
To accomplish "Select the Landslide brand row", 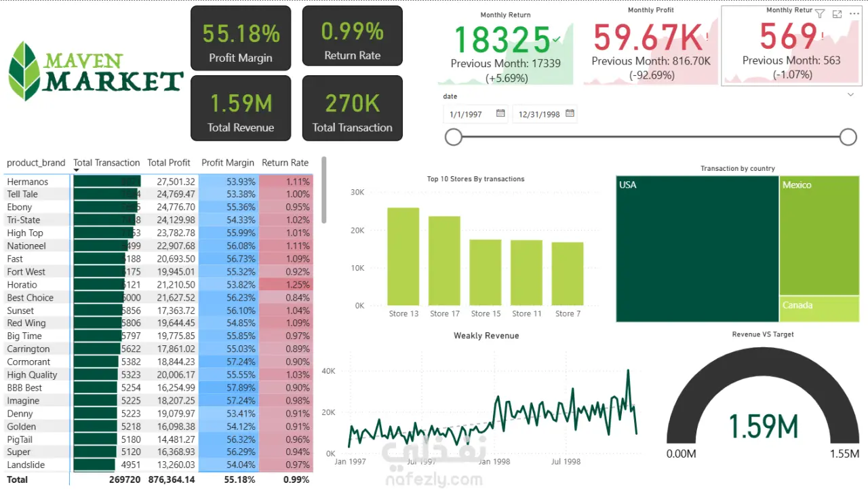I will click(x=159, y=465).
